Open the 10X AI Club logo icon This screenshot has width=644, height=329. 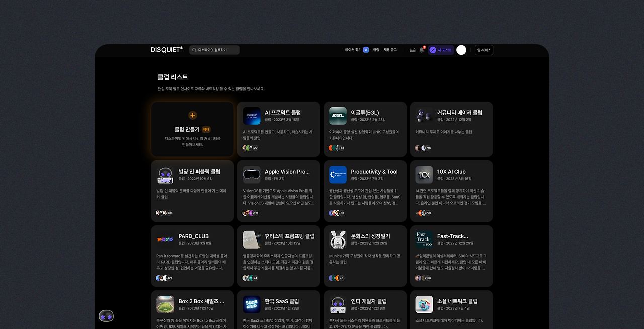click(x=424, y=175)
